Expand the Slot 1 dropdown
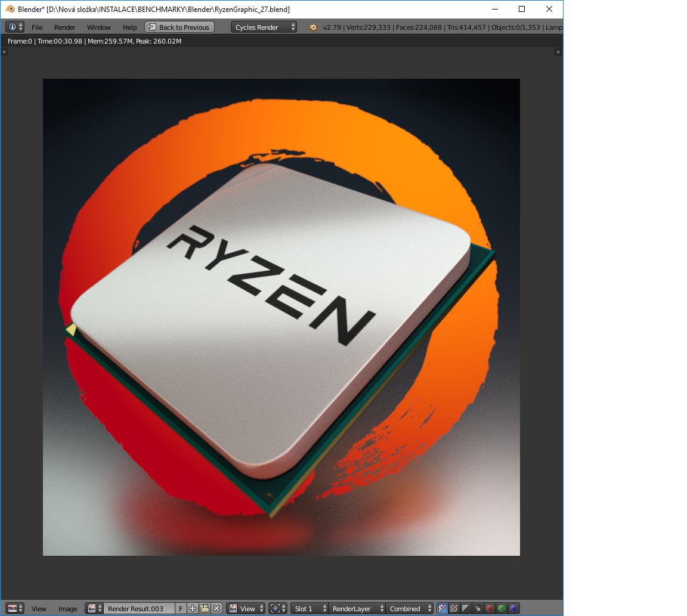 [310, 608]
